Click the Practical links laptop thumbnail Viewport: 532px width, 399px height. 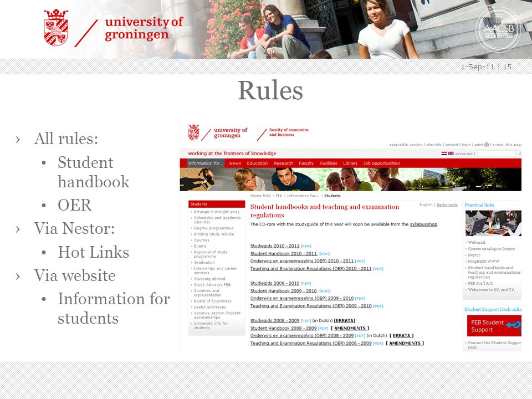point(493,223)
